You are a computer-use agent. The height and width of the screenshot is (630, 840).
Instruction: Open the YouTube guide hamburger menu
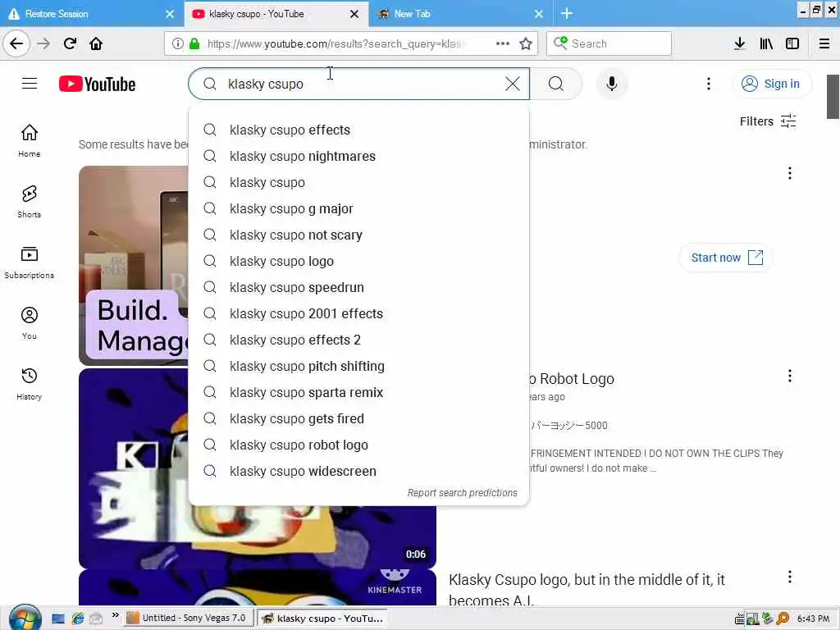[x=30, y=84]
